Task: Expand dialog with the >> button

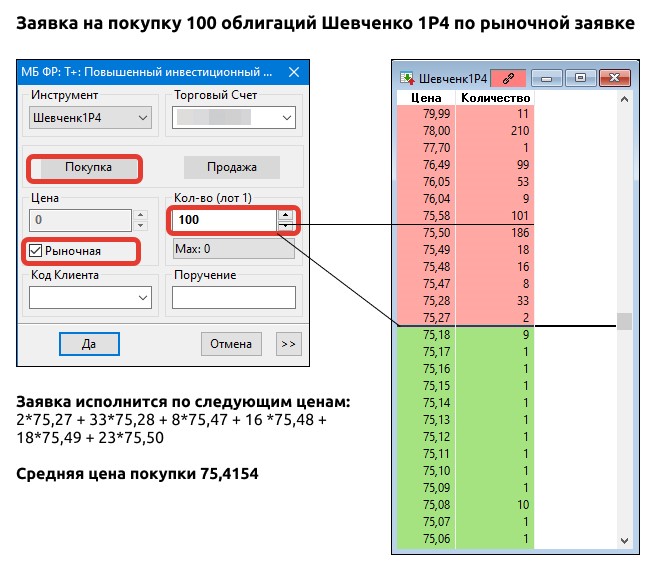Action: click(287, 343)
